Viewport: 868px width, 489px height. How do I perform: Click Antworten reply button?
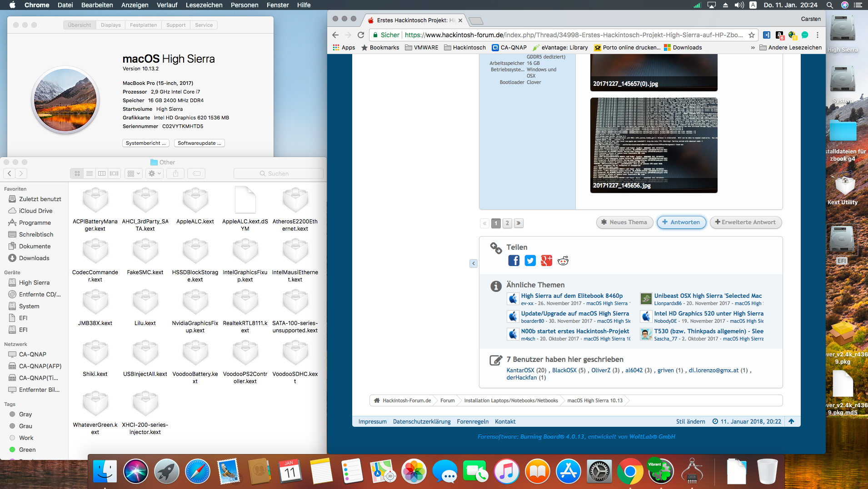[681, 222]
